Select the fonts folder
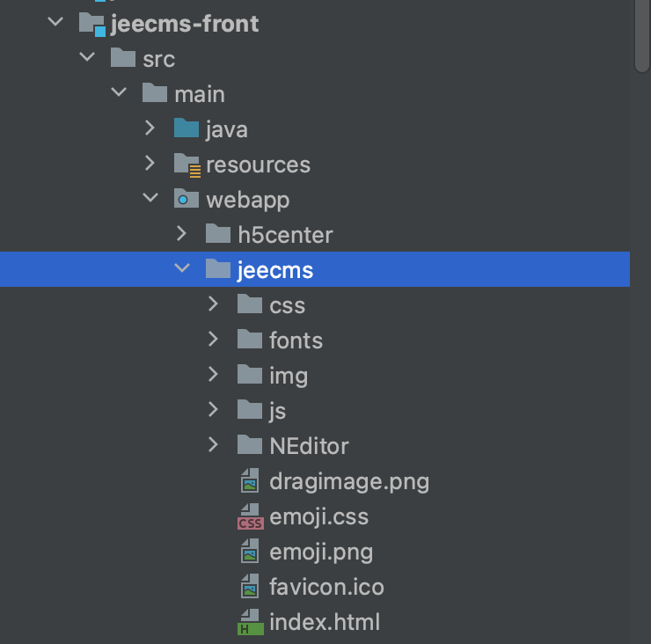This screenshot has width=651, height=644. tap(296, 340)
